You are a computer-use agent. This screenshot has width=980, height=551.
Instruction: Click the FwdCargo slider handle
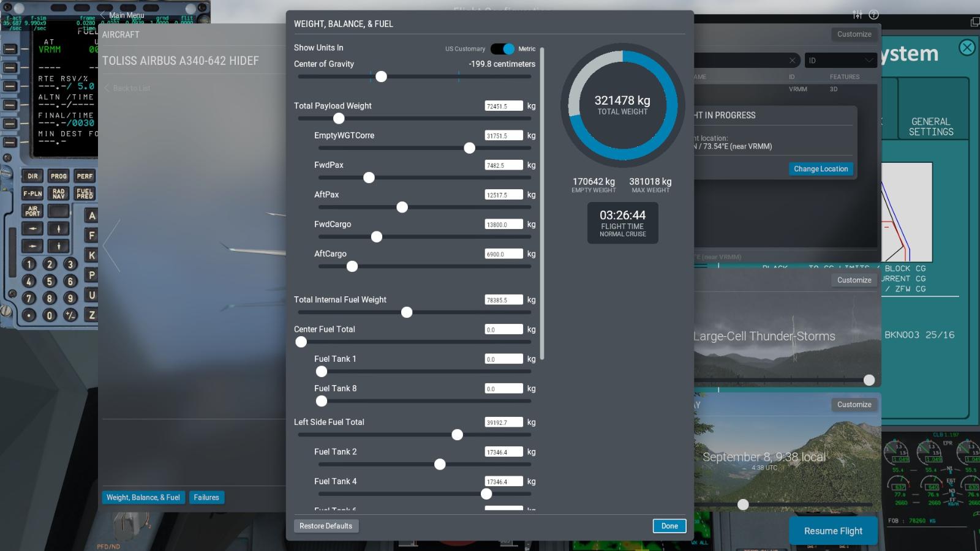click(x=377, y=237)
